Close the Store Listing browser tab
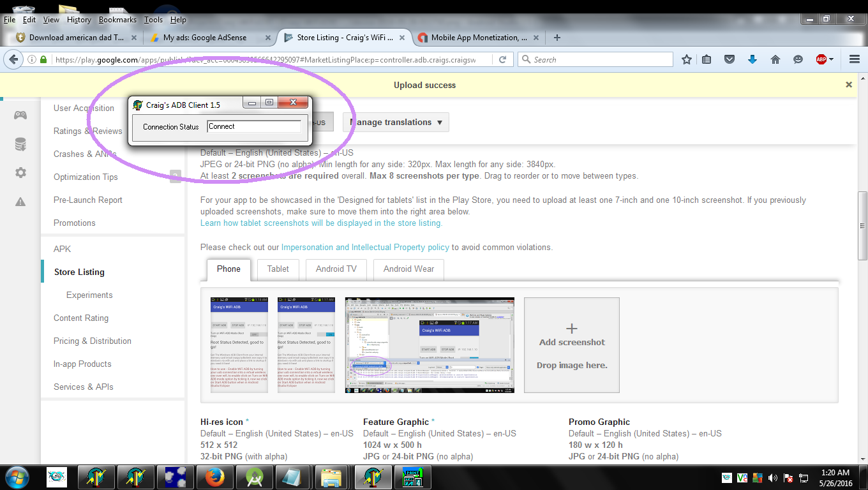868x490 pixels. pyautogui.click(x=401, y=38)
